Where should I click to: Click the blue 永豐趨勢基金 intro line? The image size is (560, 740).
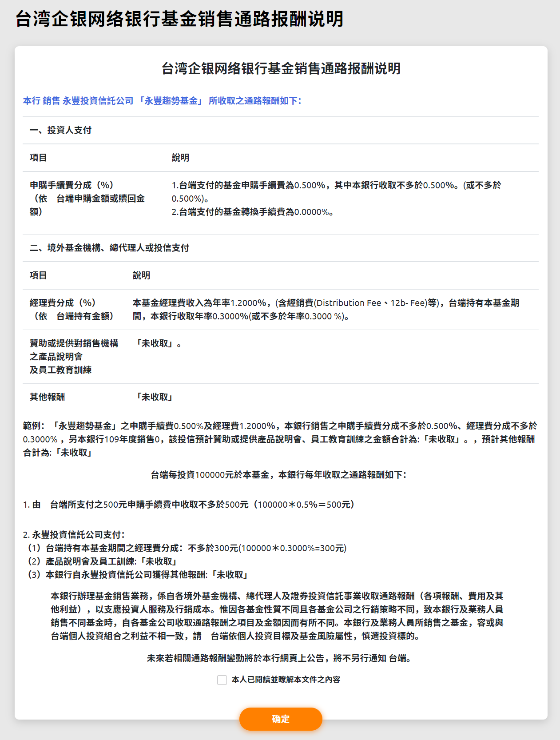[x=162, y=101]
